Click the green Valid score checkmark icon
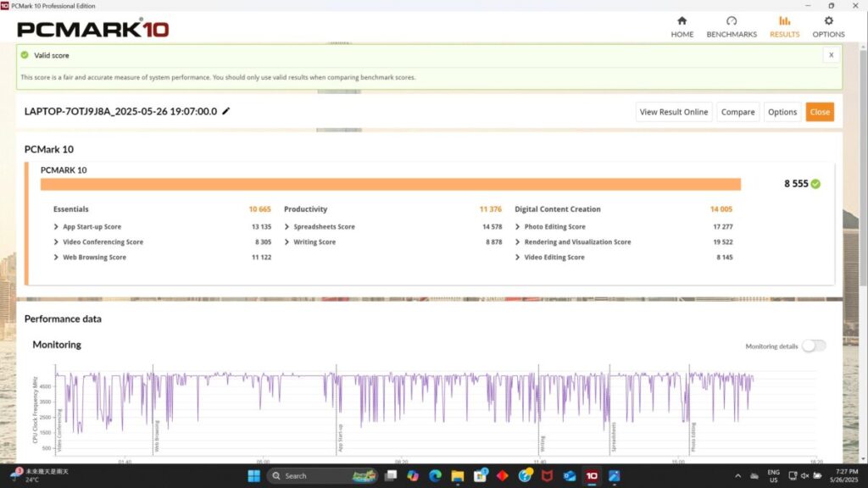This screenshot has height=488, width=868. pos(25,55)
